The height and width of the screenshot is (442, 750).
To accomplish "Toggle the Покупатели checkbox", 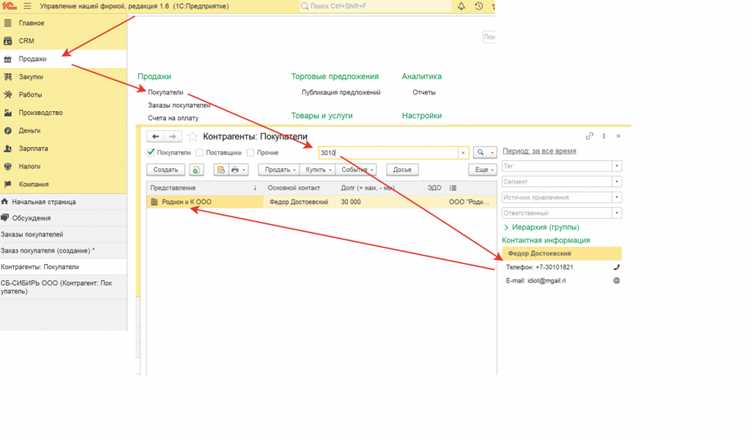I will [x=151, y=152].
